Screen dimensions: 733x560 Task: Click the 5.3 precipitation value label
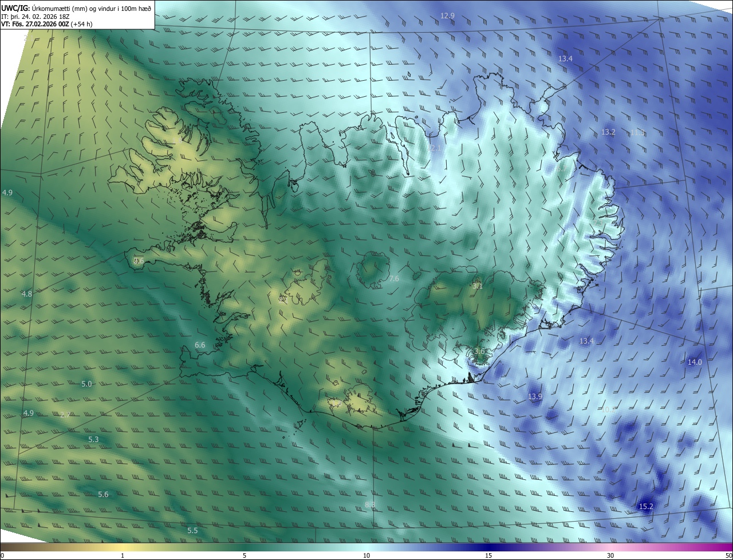point(93,440)
